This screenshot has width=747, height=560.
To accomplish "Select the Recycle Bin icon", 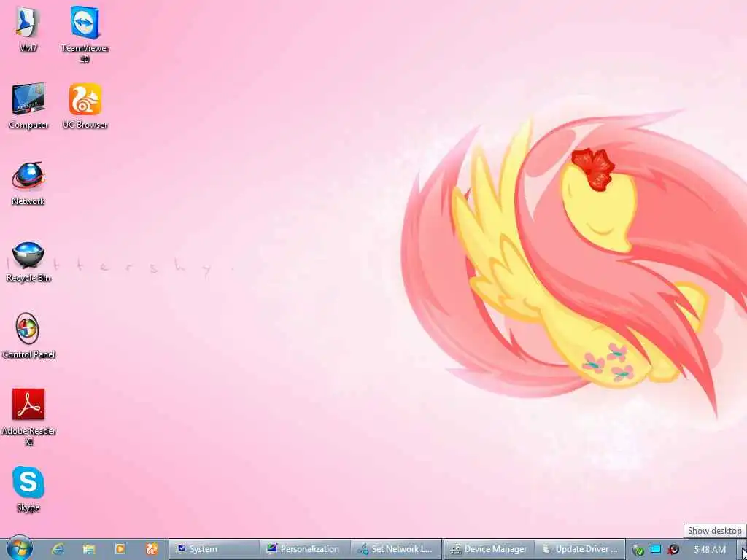I will [x=28, y=261].
